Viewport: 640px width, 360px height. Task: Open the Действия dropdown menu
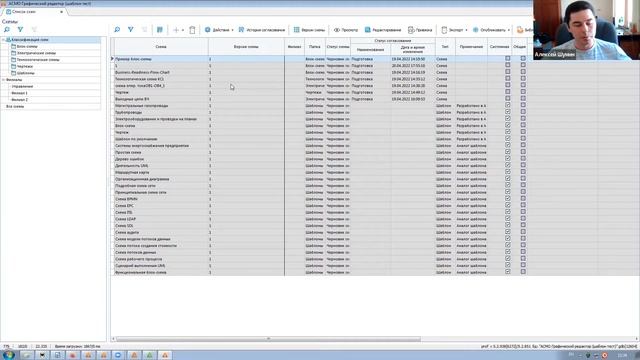[x=219, y=30]
